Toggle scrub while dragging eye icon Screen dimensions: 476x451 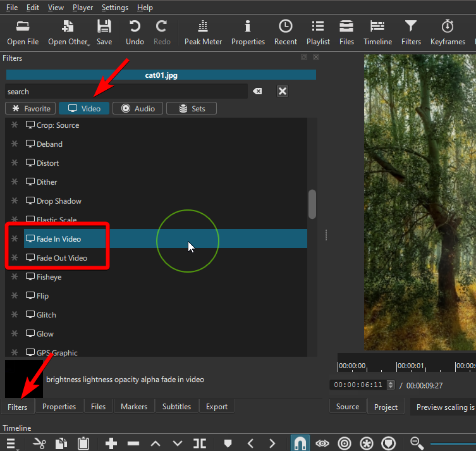click(x=322, y=443)
